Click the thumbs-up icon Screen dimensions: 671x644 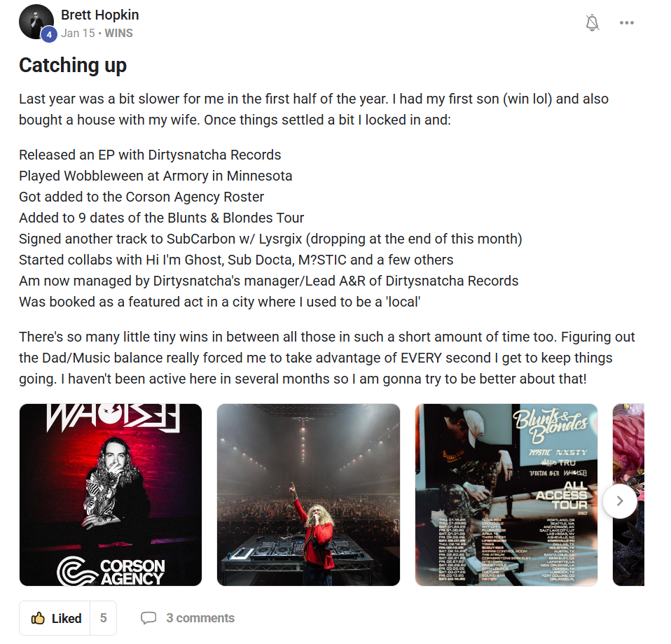pyautogui.click(x=38, y=618)
